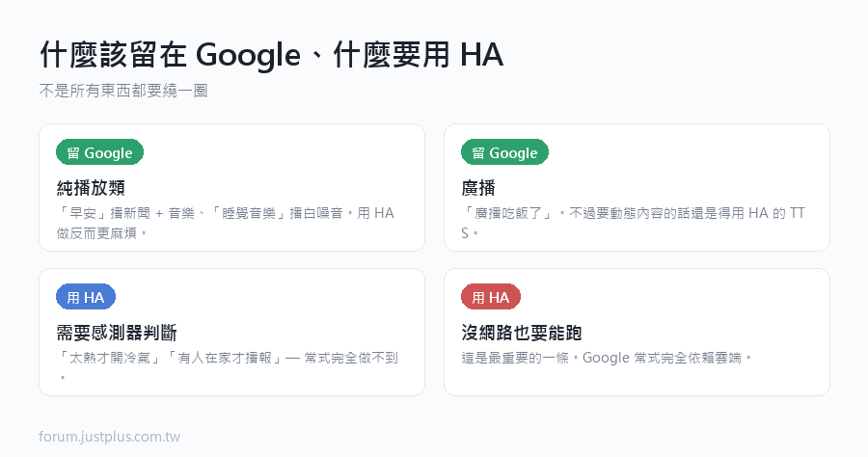Select the 純播放類 card heading
868x457 pixels.
point(91,188)
